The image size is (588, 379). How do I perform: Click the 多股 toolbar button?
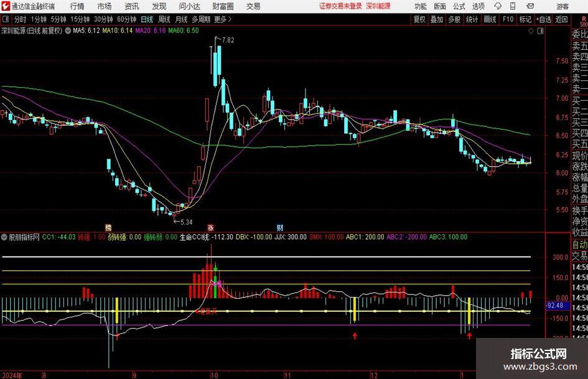click(x=454, y=19)
